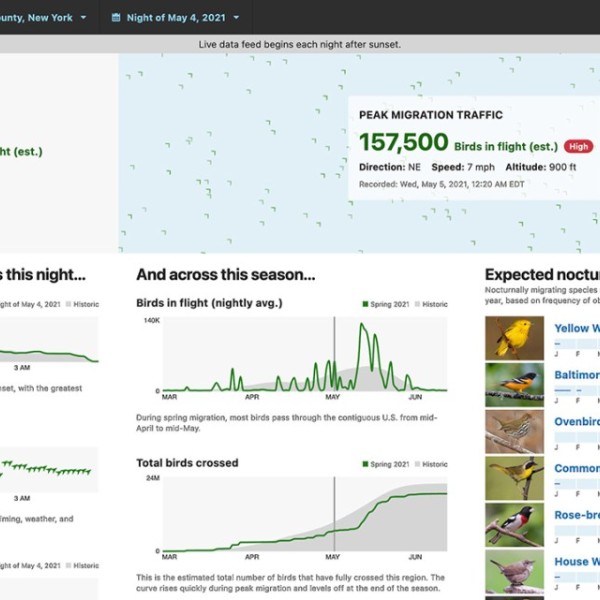Screen dimensions: 600x600
Task: Open the Ovenbird photo thumbnail
Action: click(514, 431)
